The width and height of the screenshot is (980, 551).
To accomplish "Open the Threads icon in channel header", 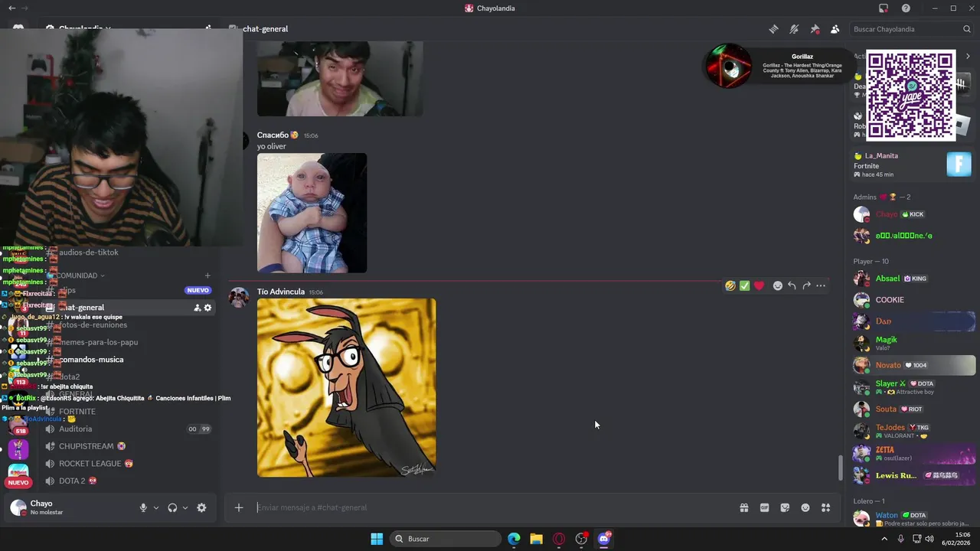I will click(x=774, y=29).
